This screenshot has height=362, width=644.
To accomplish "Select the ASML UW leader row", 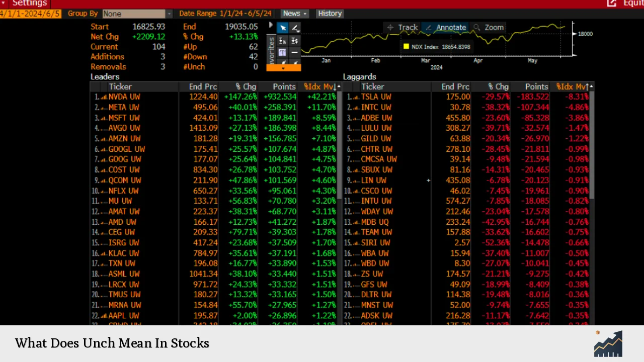I will [x=214, y=274].
